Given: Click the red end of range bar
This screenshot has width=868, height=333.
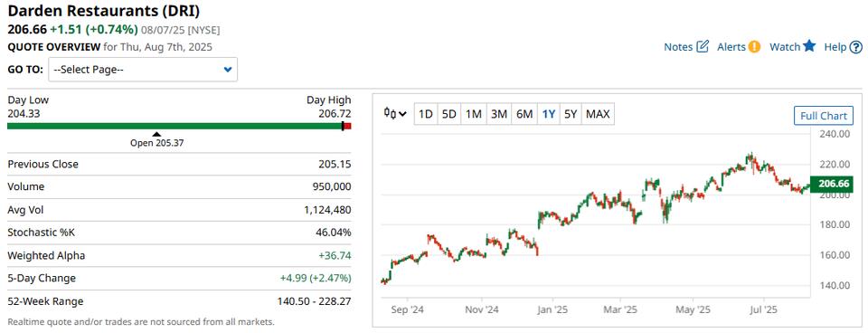Looking at the screenshot, I should [347, 127].
